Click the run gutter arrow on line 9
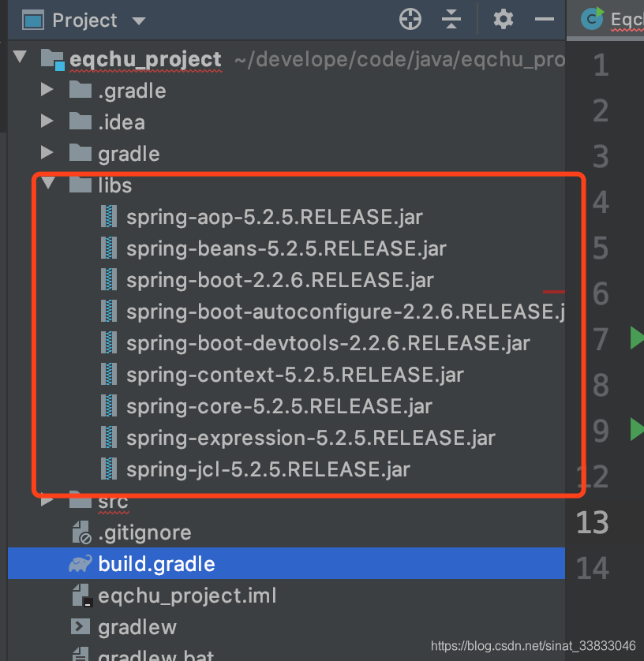This screenshot has width=644, height=661. (x=637, y=429)
